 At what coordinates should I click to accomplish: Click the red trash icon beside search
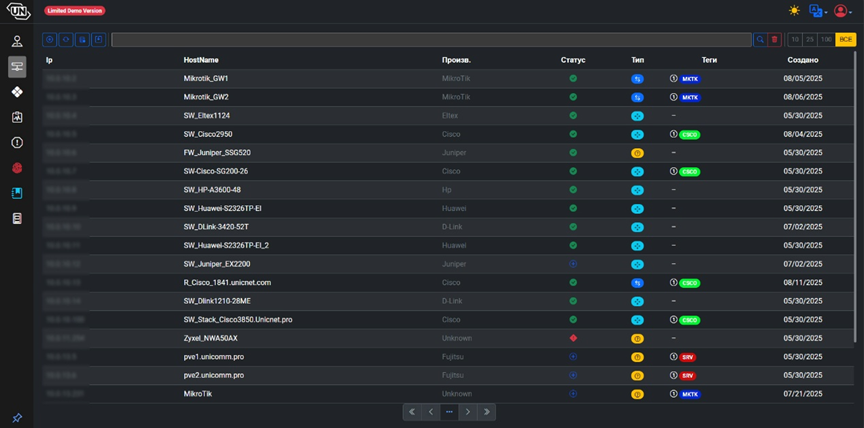(x=775, y=40)
